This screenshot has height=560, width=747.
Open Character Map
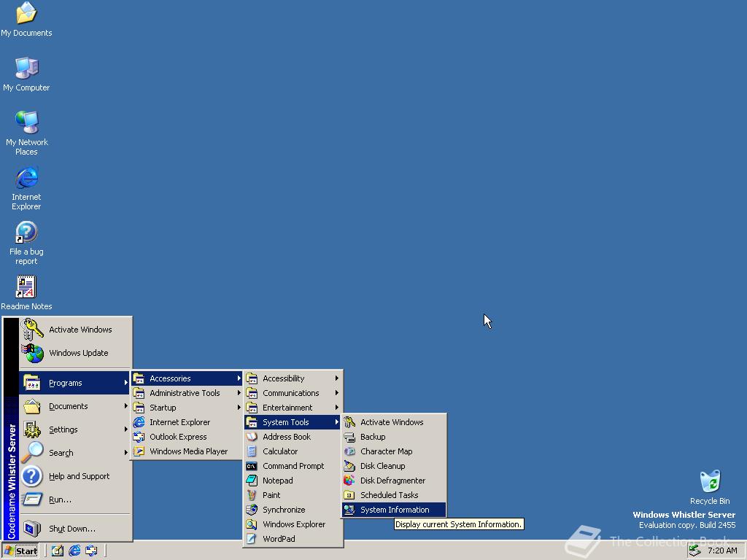[394, 451]
